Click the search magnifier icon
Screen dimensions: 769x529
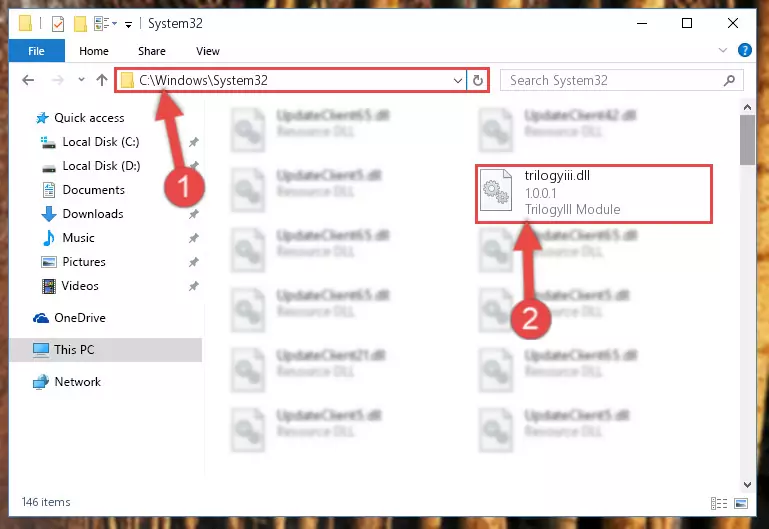coord(729,80)
